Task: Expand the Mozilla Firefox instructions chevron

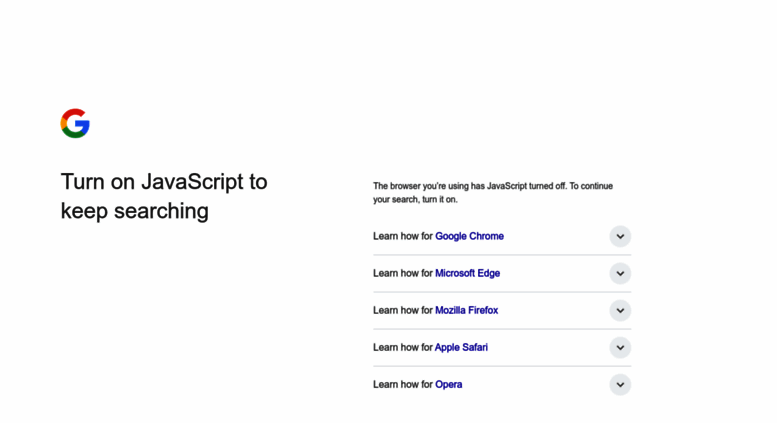Action: tap(620, 310)
